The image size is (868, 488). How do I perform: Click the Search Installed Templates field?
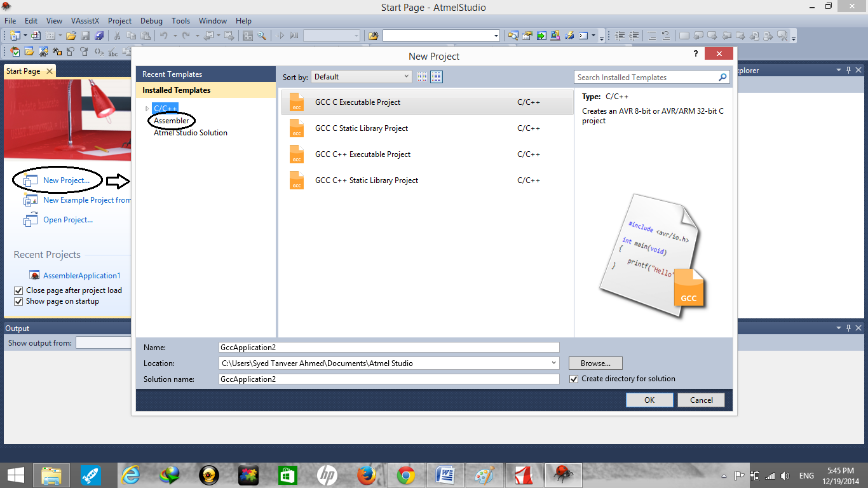pos(646,78)
